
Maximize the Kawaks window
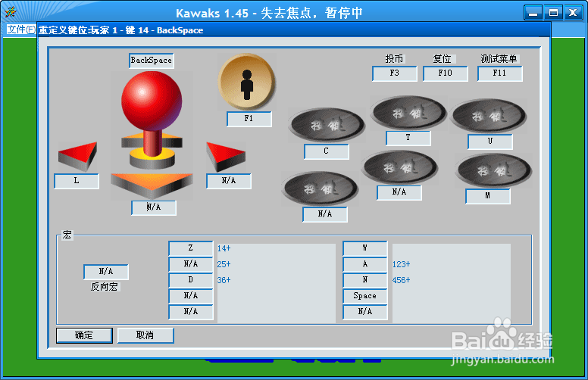[x=553, y=13]
